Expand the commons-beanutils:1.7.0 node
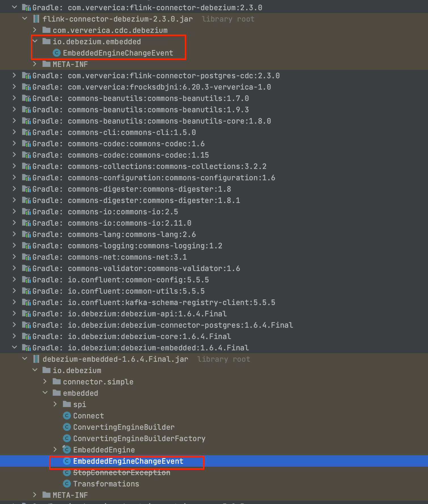 tap(14, 98)
